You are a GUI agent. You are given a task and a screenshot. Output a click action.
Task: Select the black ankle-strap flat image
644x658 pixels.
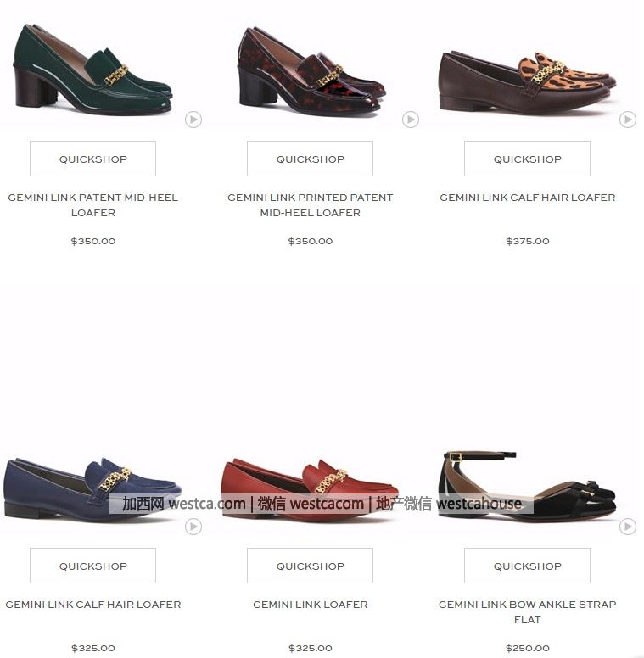click(x=527, y=485)
